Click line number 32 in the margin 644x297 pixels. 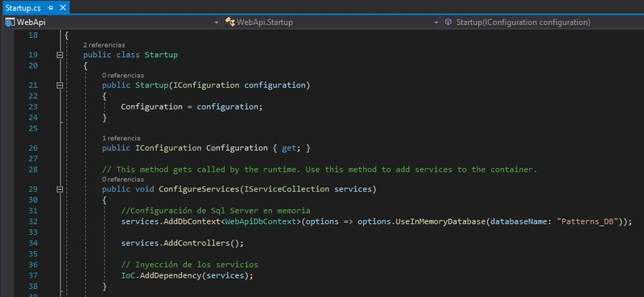point(33,222)
